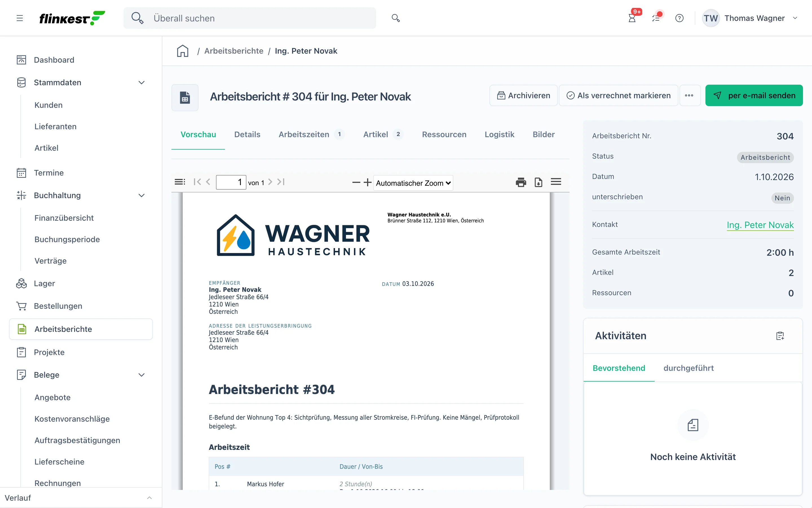812x508 pixels.
Task: Switch to the Details tab
Action: [x=247, y=134]
